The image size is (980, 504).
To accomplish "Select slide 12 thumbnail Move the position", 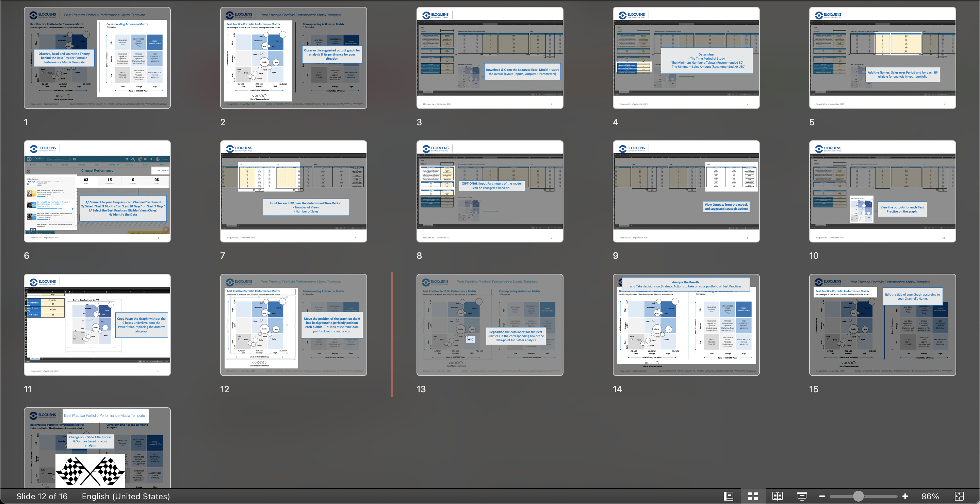I will (294, 325).
